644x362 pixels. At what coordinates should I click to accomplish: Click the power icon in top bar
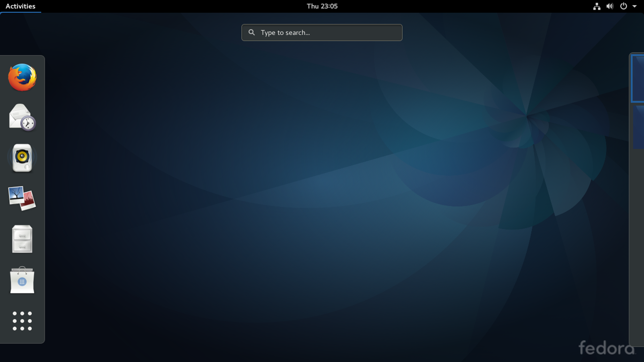(623, 6)
